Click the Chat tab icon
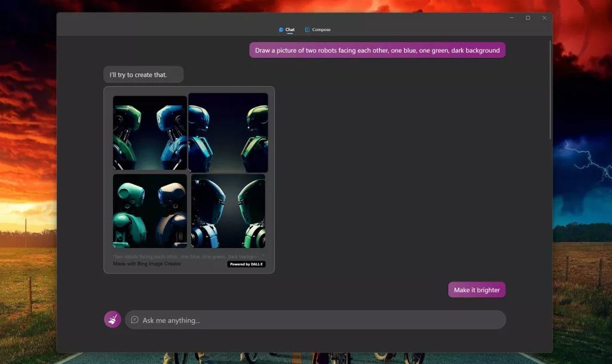The image size is (612, 364). 281,30
